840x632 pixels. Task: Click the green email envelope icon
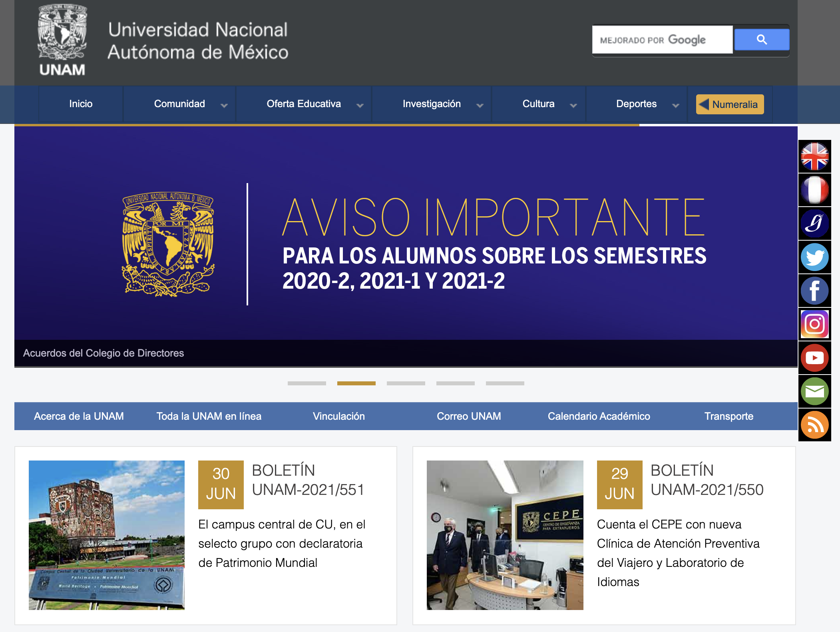[814, 391]
